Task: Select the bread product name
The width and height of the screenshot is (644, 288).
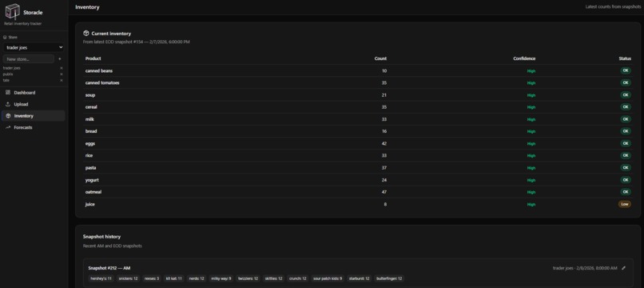Action: (91, 131)
